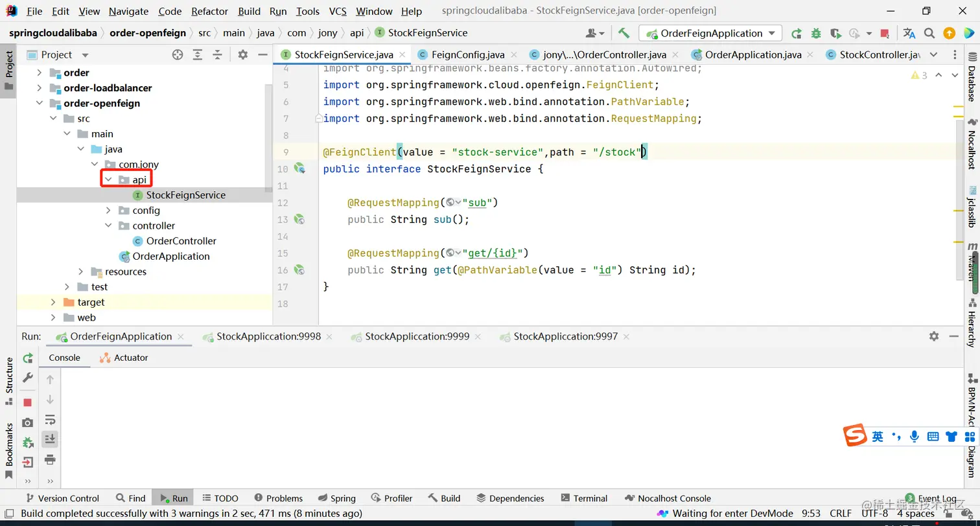
Task: Click the implementation gutter icon on line 13
Action: click(x=299, y=220)
